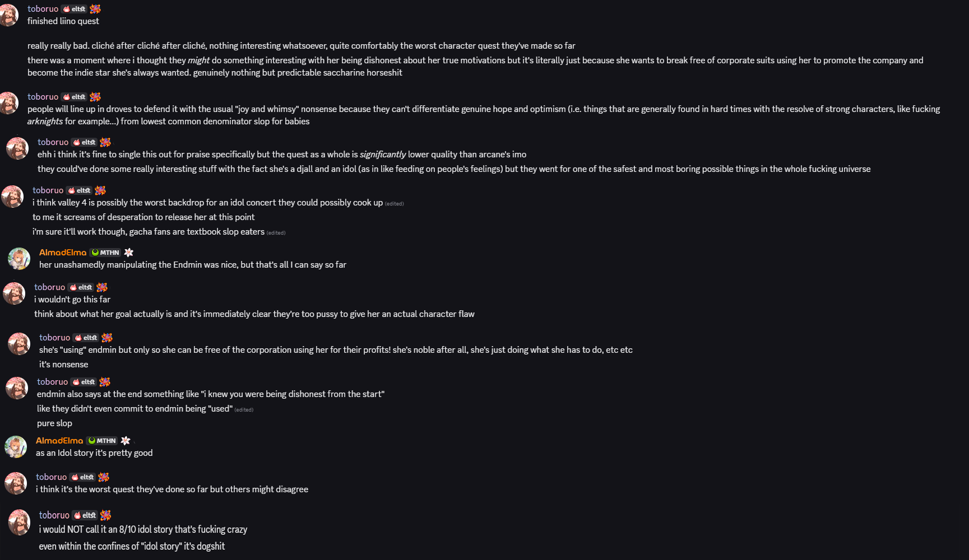Open toboruo's avatar beside "i would NOT call it" message

point(19,522)
